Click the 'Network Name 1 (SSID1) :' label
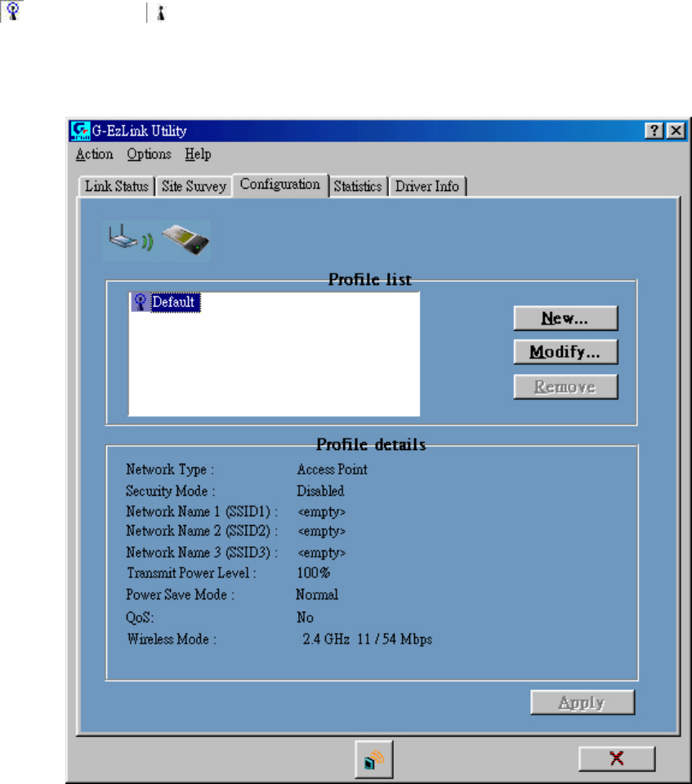This screenshot has width=692, height=784. (x=202, y=512)
